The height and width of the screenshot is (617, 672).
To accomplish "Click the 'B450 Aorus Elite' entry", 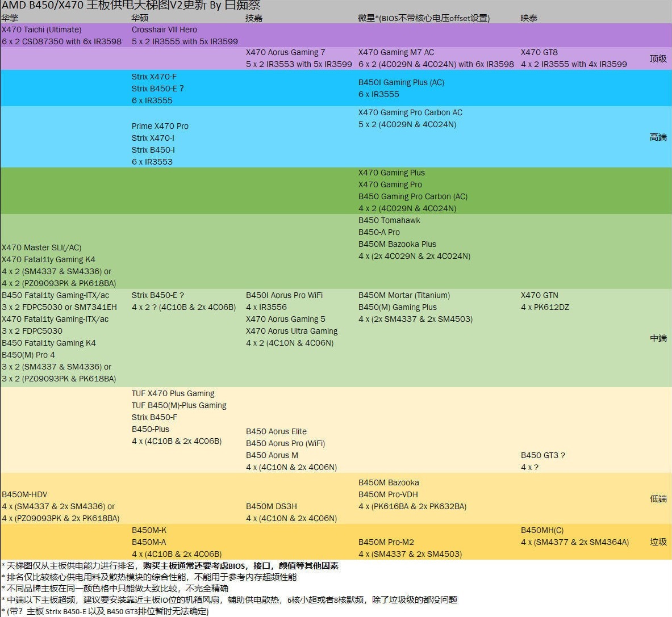I will pyautogui.click(x=276, y=431).
